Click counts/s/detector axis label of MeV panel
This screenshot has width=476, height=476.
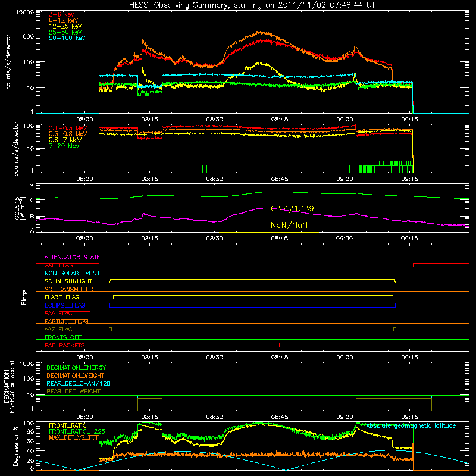[16, 148]
